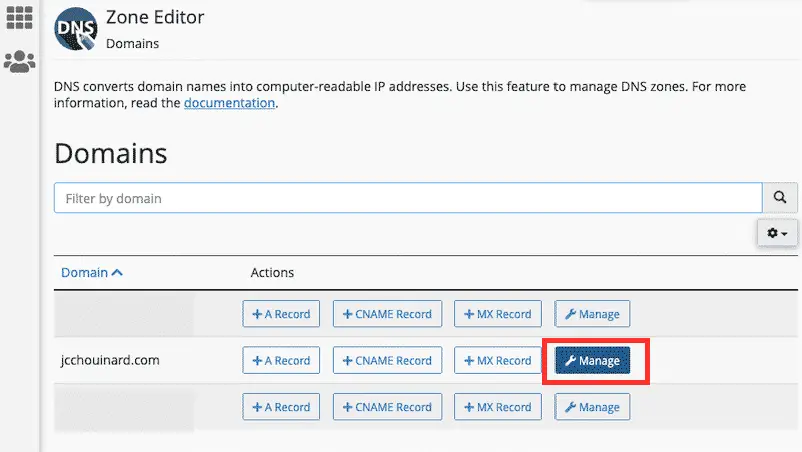Add CNAME Record in last domain row
Screen dimensions: 802x452
(387, 407)
